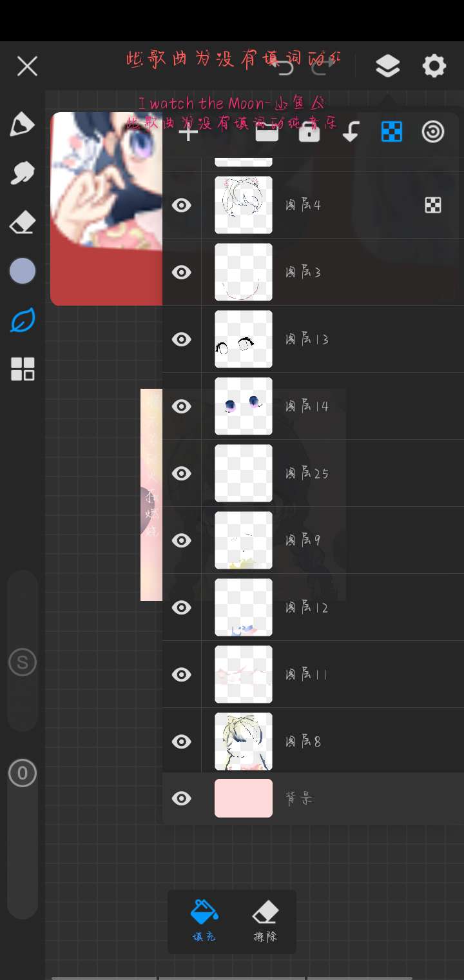464x980 pixels.
Task: Tap the blue leaf tool icon
Action: 22,320
